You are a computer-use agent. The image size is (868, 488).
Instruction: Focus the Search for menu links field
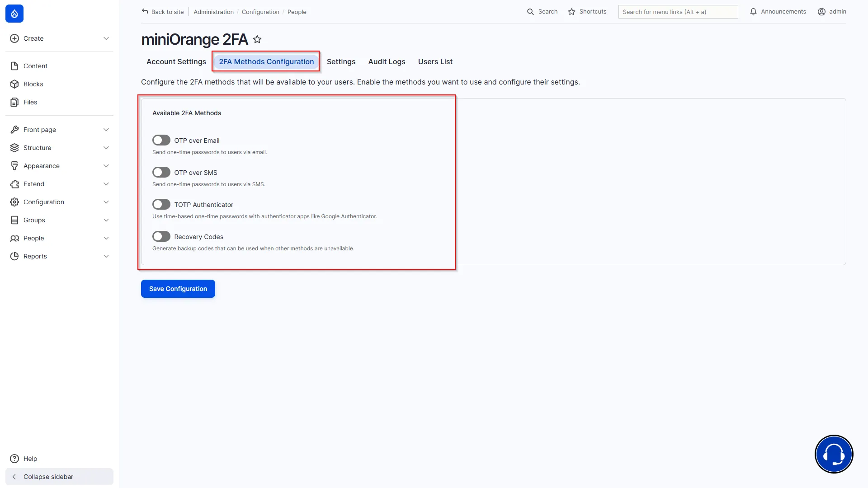coord(678,12)
